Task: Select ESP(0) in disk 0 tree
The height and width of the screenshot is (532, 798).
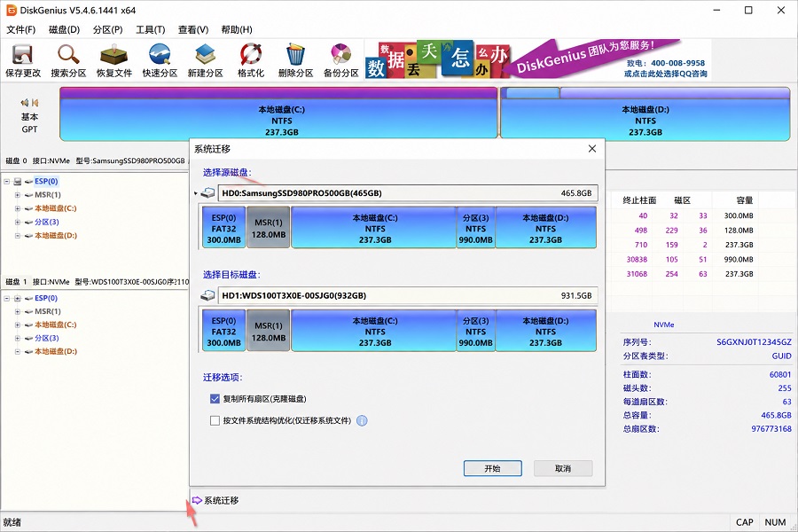Action: point(46,181)
